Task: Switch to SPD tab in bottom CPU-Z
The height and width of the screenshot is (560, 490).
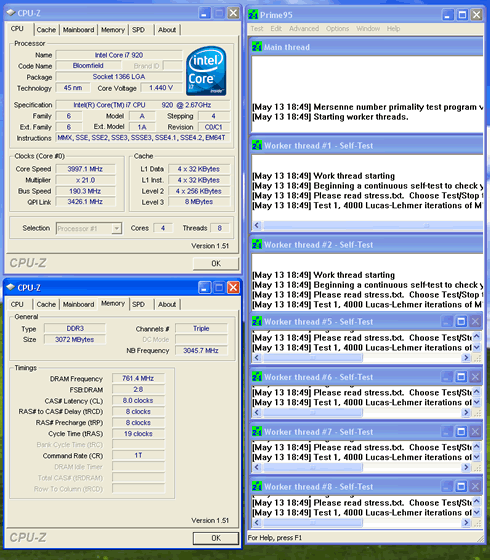Action: (x=139, y=304)
